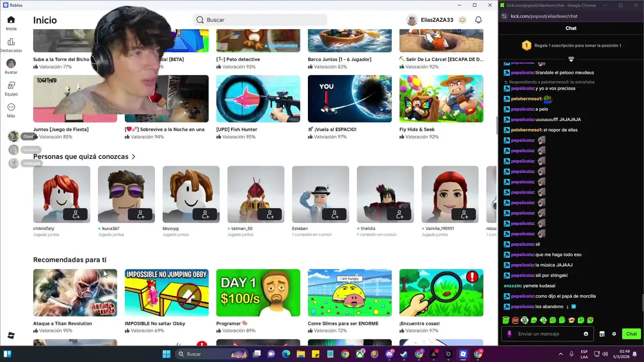This screenshot has width=644, height=362.
Task: Open Discord from the taskbar
Action: point(389,354)
